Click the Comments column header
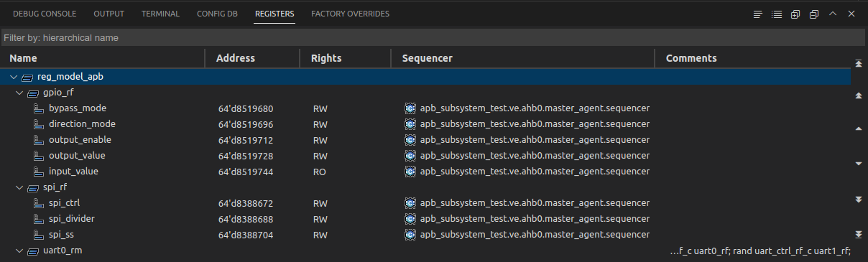This screenshot has width=868, height=262. click(752, 58)
